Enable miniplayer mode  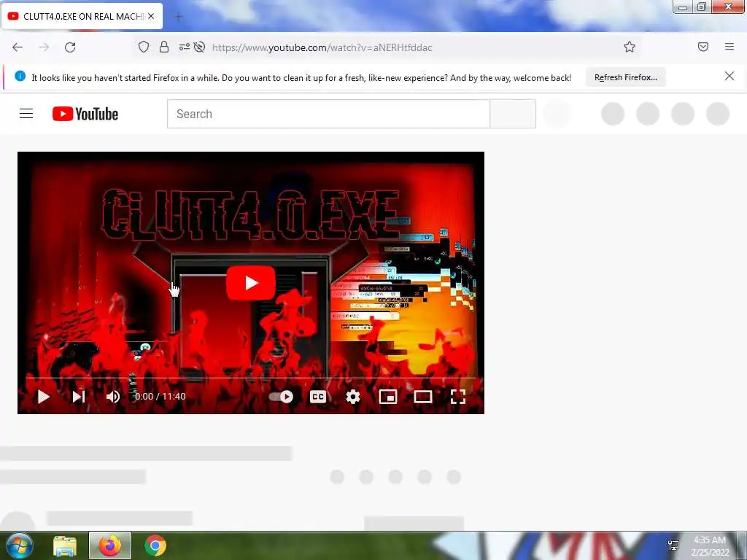pos(388,397)
